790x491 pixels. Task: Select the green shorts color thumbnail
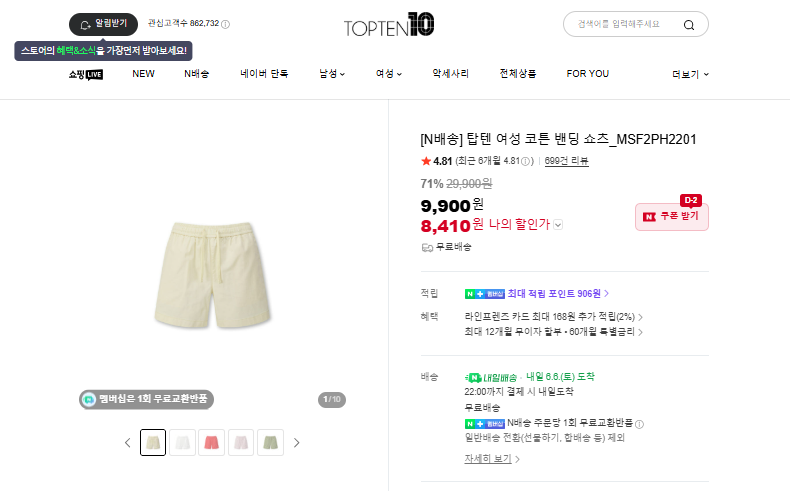(271, 443)
